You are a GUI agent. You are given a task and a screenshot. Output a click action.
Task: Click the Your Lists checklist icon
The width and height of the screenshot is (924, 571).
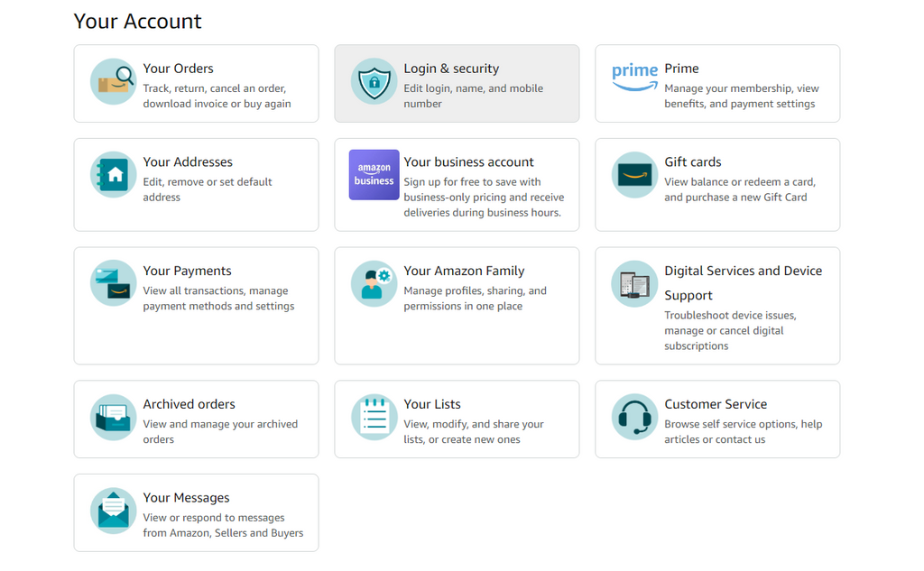[374, 418]
